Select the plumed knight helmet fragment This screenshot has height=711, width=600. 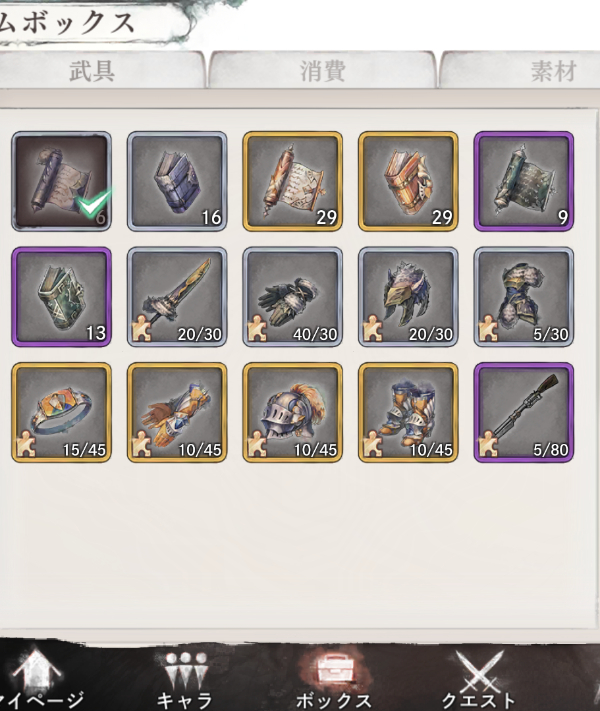point(293,413)
